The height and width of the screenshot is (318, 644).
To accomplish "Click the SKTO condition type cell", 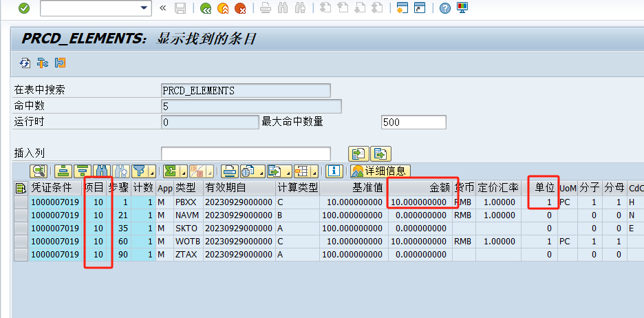I will pyautogui.click(x=188, y=229).
